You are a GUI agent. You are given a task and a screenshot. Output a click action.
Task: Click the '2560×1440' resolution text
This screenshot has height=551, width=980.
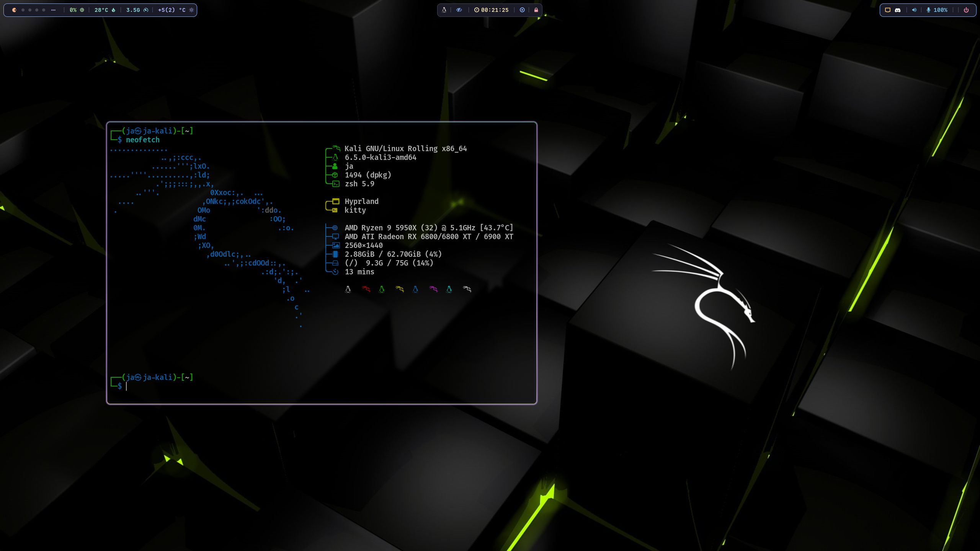coord(364,245)
